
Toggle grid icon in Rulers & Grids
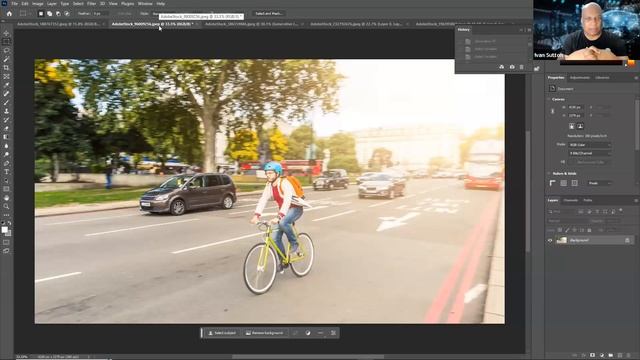(x=564, y=183)
